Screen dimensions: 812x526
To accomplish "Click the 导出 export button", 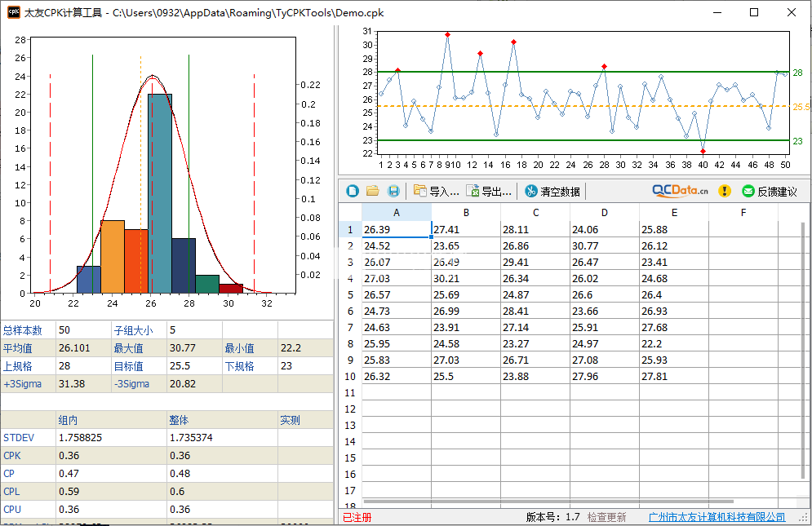I will coord(489,191).
